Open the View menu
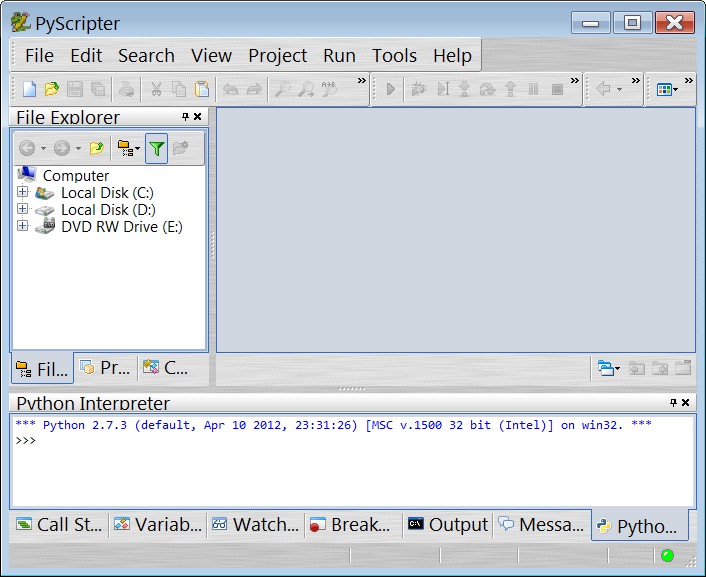Viewport: 706px width, 577px height. (211, 55)
